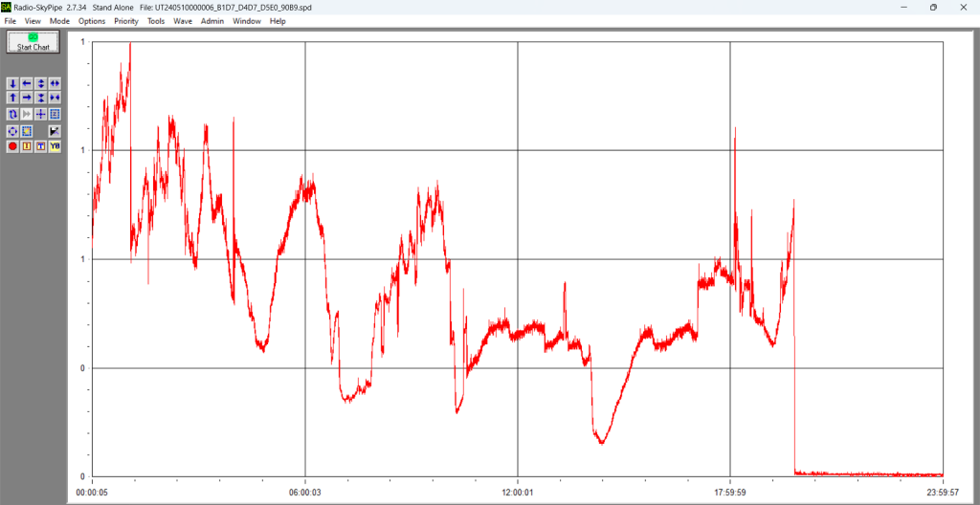Click the 06:00:03 time axis label

(x=305, y=493)
